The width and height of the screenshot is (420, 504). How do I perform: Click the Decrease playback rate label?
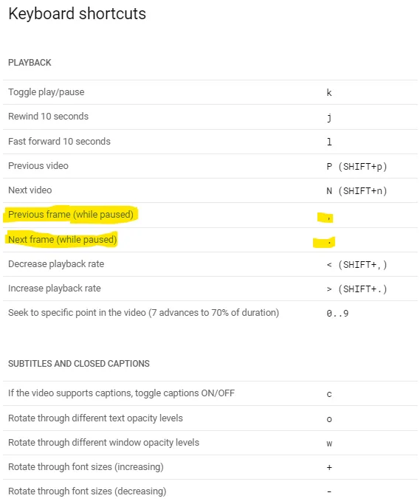point(56,264)
